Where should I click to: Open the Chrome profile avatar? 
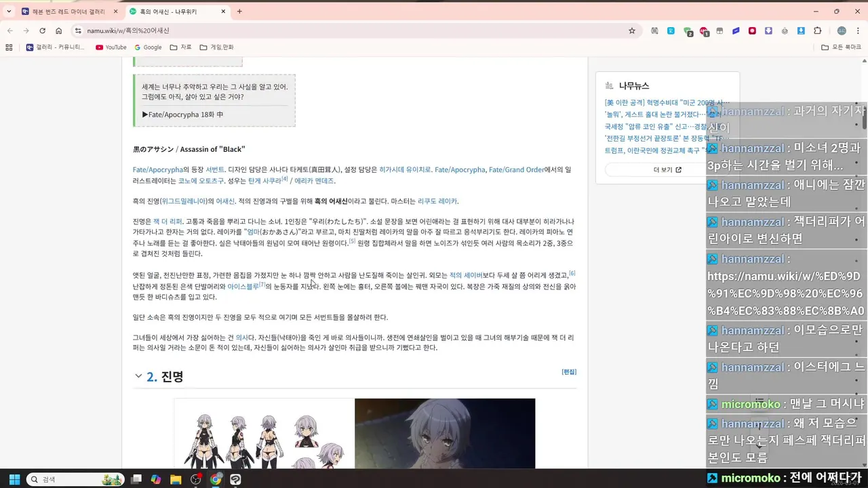842,30
